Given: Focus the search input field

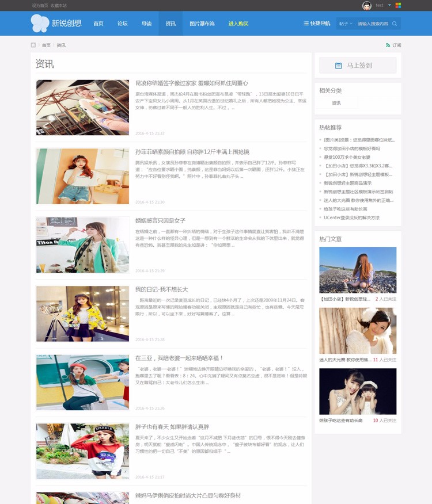Looking at the screenshot, I should point(373,24).
